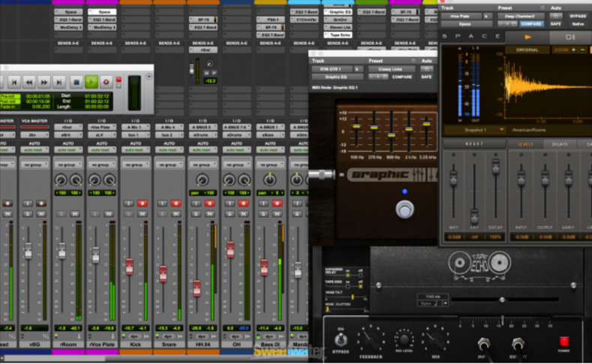This screenshot has height=364, width=592.
Task: Click the RTM GTR 1 track selector button
Action: coord(331,69)
